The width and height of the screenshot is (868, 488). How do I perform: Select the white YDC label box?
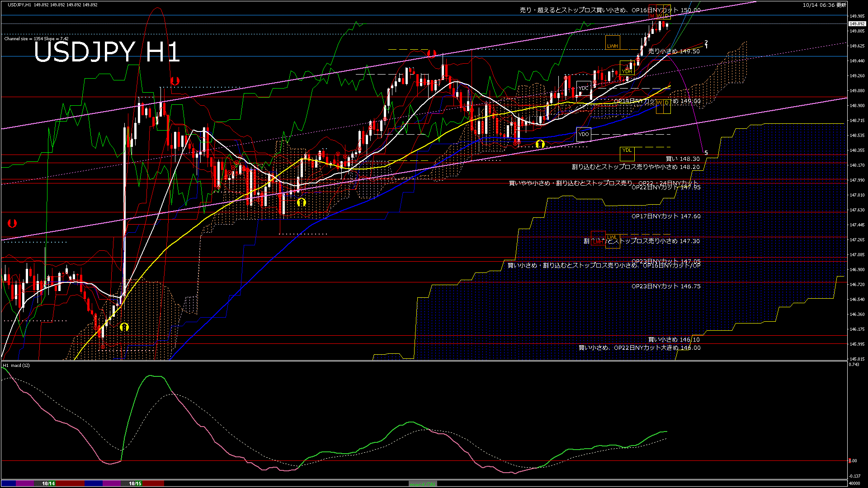point(584,88)
